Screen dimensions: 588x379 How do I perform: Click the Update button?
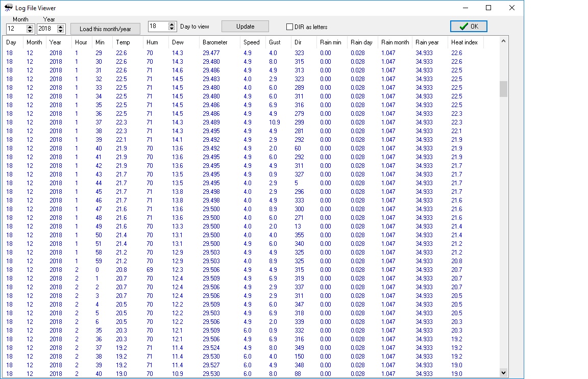[245, 26]
